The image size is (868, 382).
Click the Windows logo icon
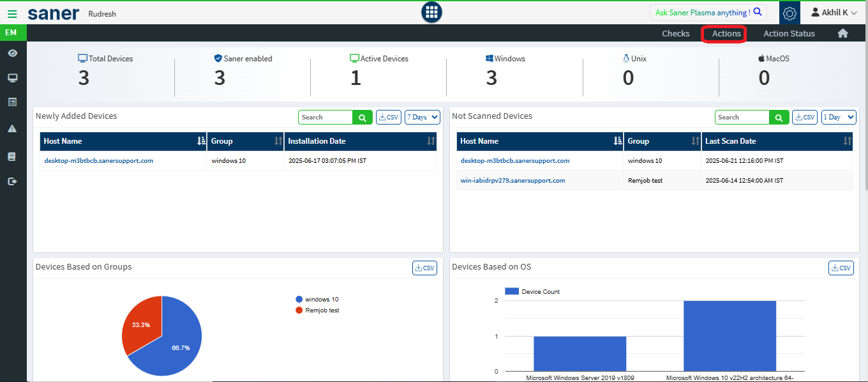490,58
